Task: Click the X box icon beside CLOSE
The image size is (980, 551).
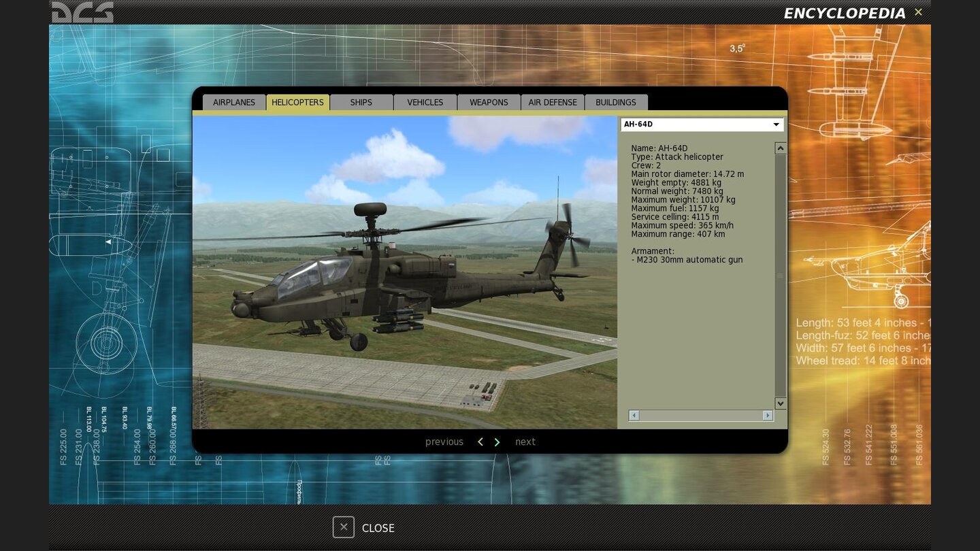Action: 344,527
